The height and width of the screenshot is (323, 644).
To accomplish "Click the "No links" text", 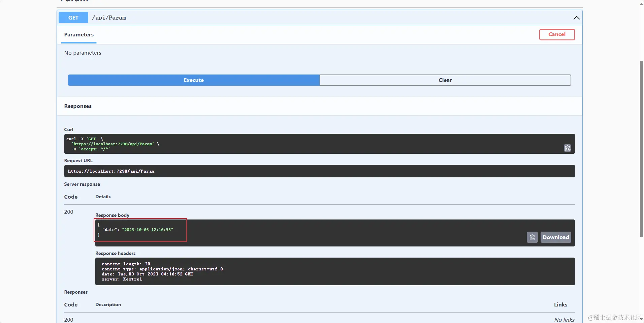I will (565, 320).
